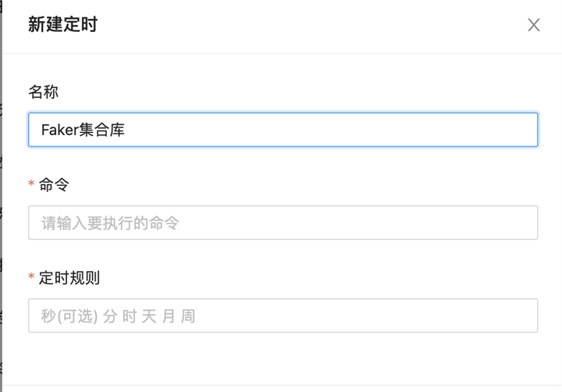Click blank dialog area below 定时规则 input
Screen dimensions: 562x392
tap(283, 358)
